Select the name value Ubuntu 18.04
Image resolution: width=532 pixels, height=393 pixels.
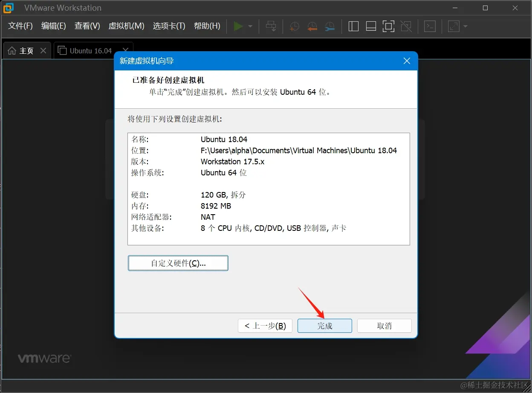(224, 140)
